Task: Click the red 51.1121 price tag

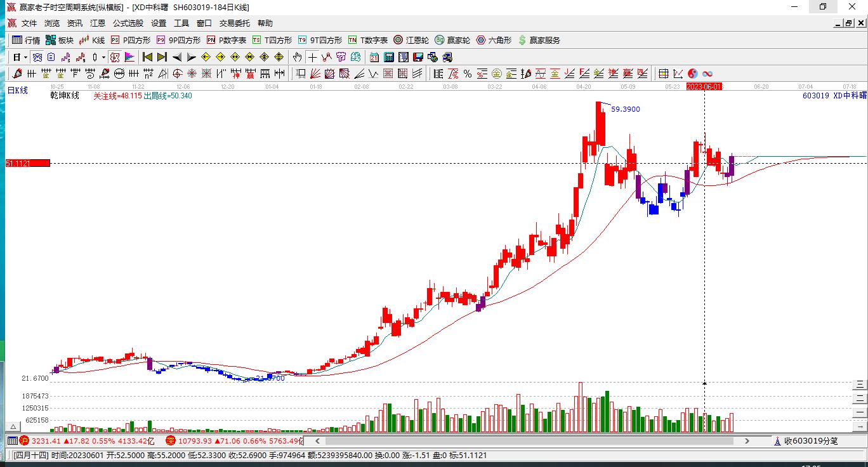Action: (27, 163)
